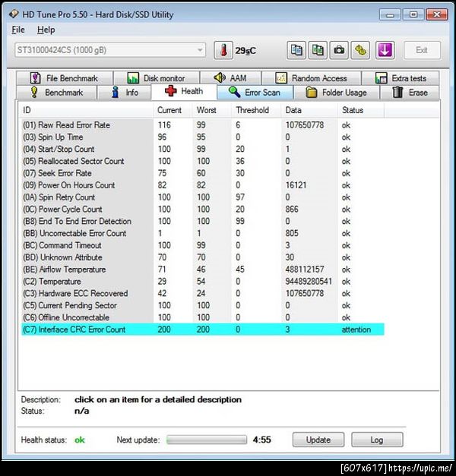
Task: Click the Worst column header
Action: [212, 110]
